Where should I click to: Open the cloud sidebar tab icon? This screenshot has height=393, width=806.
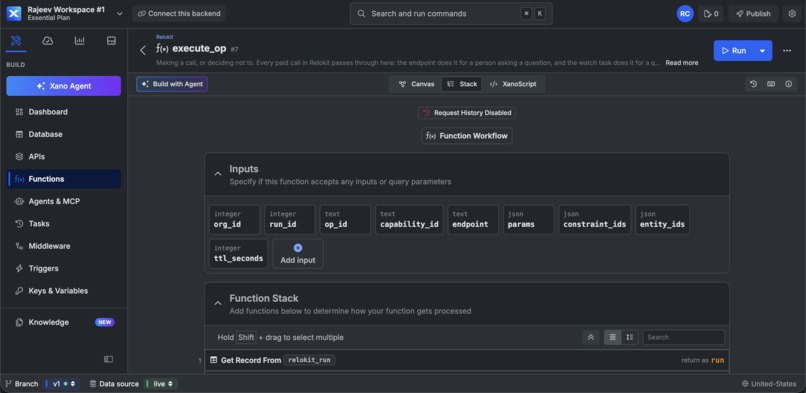[x=48, y=41]
